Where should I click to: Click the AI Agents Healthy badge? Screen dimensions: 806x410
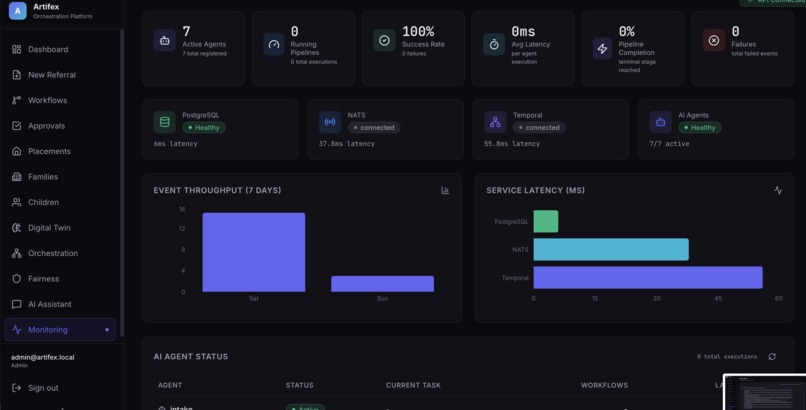click(700, 127)
